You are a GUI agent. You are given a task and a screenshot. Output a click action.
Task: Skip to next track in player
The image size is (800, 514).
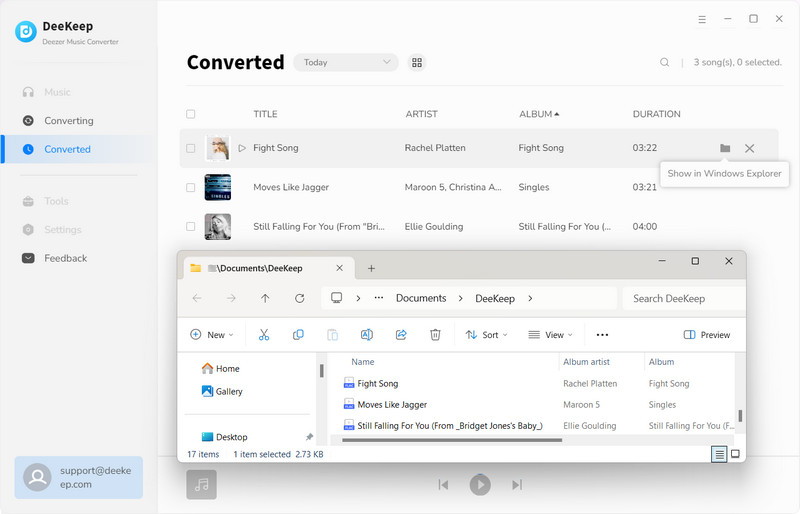coord(517,484)
